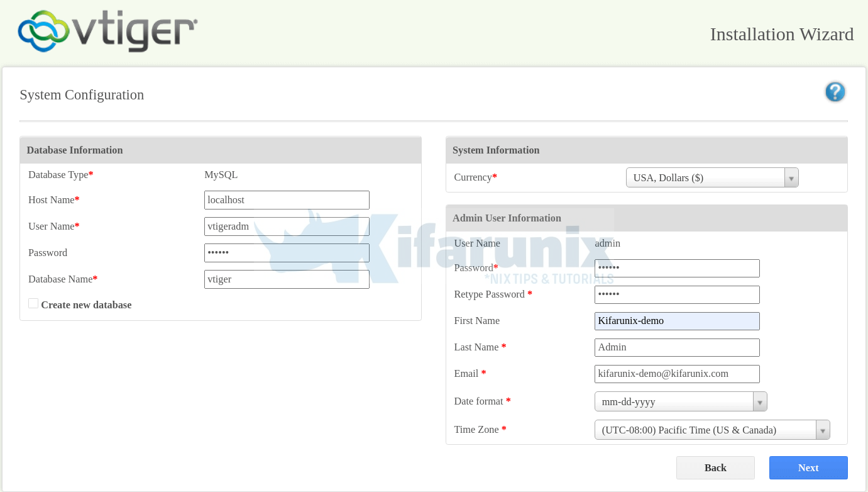Click the System Information section header
Viewport: 868px width, 492px height.
(495, 150)
